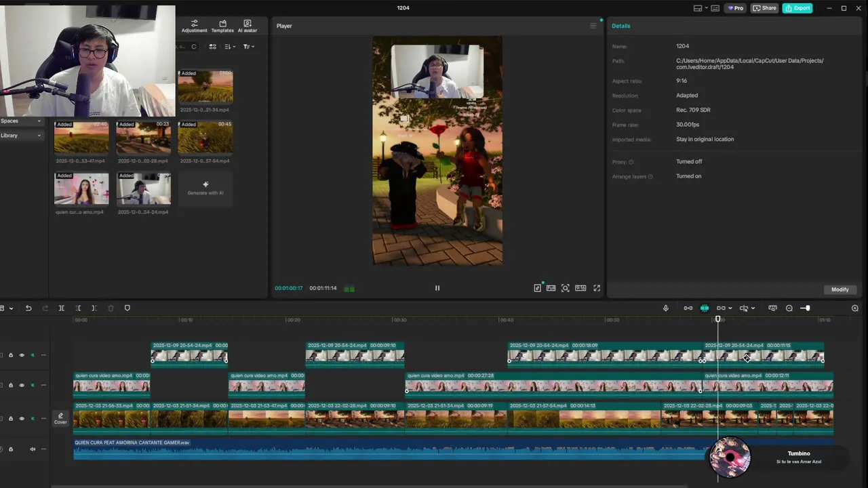Mute the WAV audio track

tap(32, 449)
